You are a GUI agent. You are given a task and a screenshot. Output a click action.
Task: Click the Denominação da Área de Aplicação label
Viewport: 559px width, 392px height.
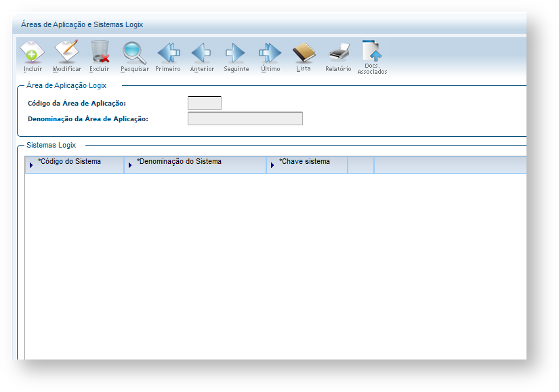[88, 119]
